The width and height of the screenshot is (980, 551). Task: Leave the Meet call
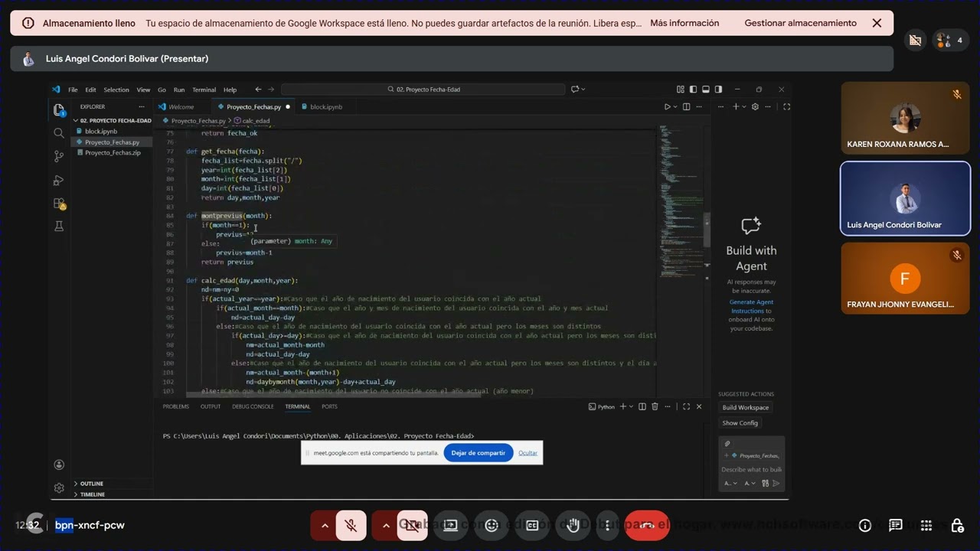pos(647,525)
